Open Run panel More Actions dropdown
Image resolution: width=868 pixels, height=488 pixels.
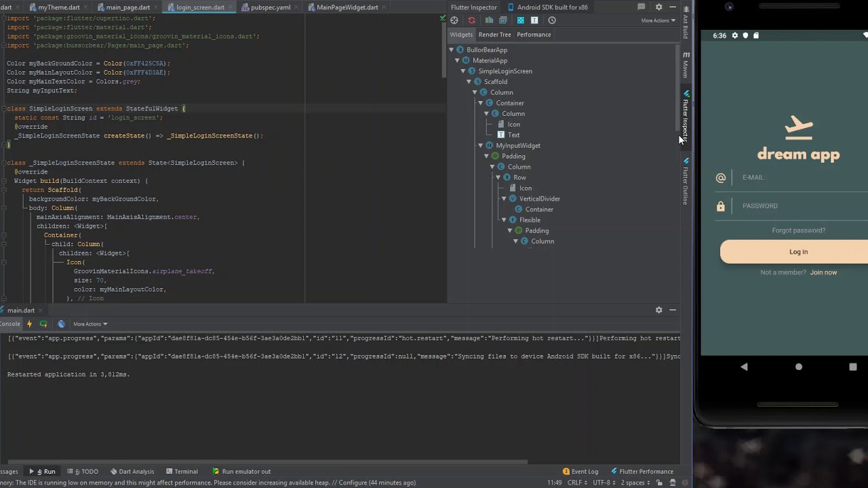90,324
